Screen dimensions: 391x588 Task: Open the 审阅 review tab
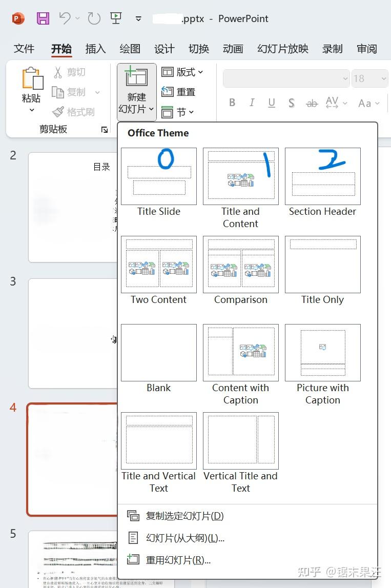[366, 49]
